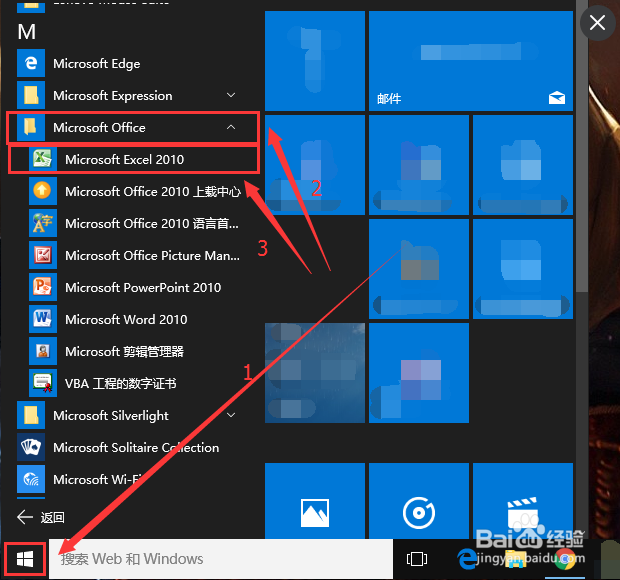Open the 邮件 mail tile

pos(471,61)
